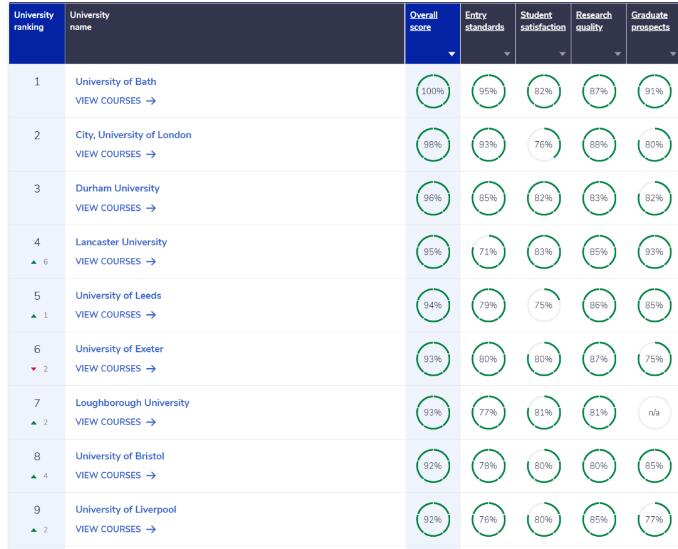Click sort arrow under Entry standards
The height and width of the screenshot is (549, 678).
coord(507,54)
